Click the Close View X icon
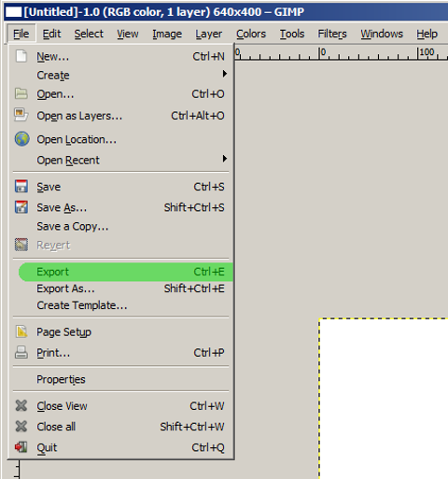 click(x=21, y=405)
